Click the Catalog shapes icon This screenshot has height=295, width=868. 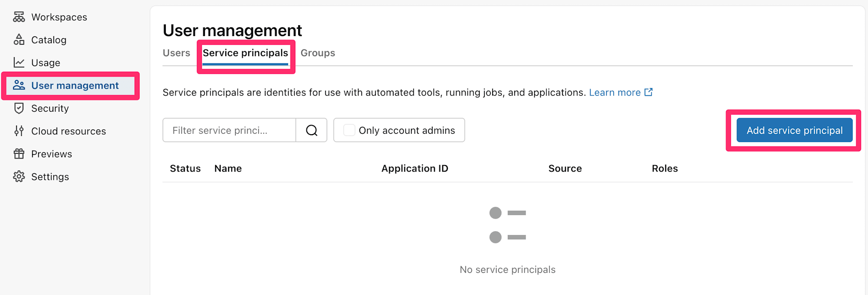pos(19,40)
